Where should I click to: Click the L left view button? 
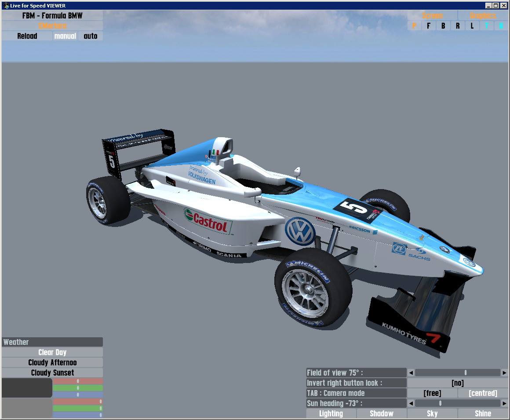[x=472, y=26]
